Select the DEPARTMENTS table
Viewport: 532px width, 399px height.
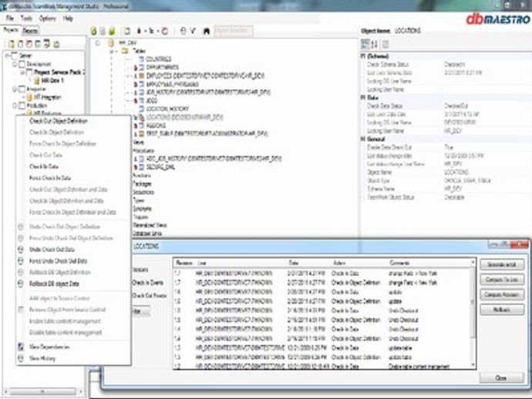tap(162, 68)
